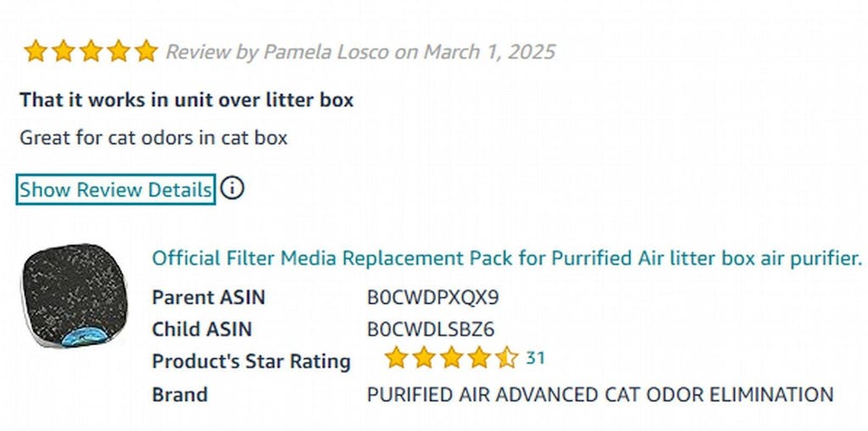This screenshot has height=431, width=868.
Task: Click the second review star
Action: [64, 52]
